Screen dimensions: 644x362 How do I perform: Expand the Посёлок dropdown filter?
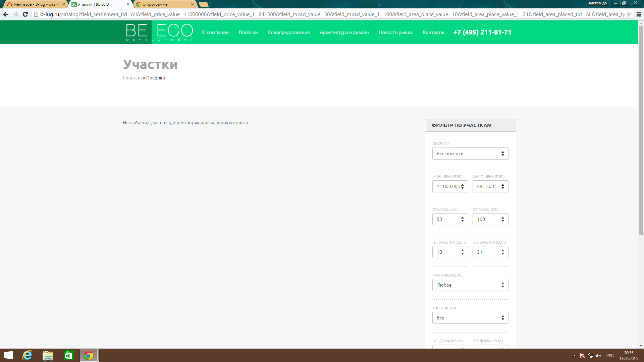(x=470, y=154)
